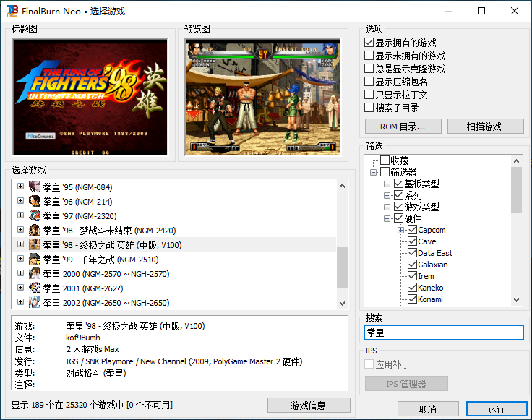Uncheck the 游戏类型 filter checkbox
The image size is (532, 420).
point(399,207)
